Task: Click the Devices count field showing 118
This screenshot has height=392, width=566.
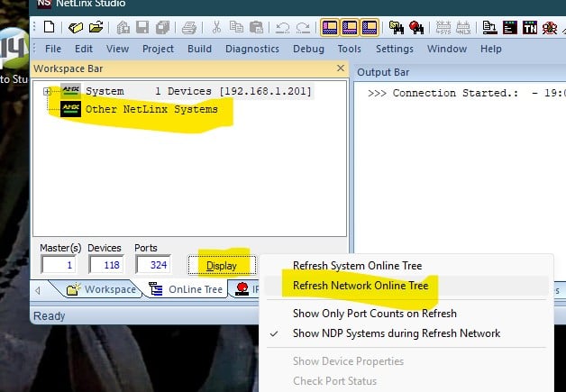Action: click(106, 265)
